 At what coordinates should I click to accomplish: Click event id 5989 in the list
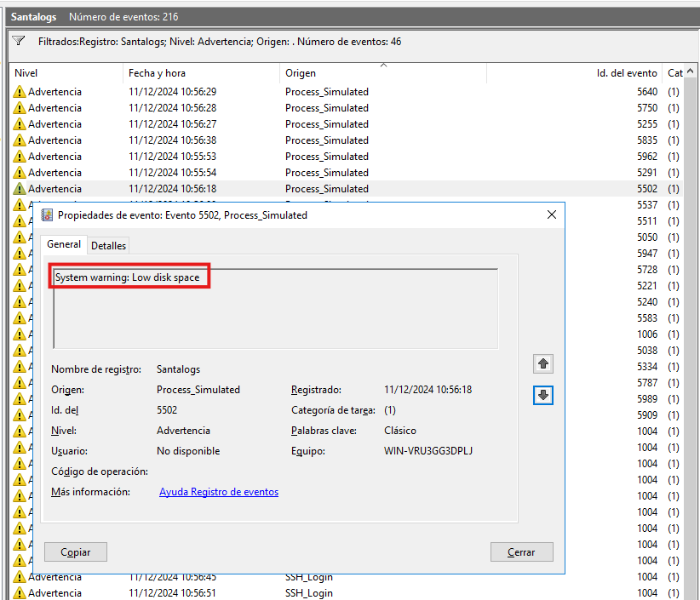(647, 399)
